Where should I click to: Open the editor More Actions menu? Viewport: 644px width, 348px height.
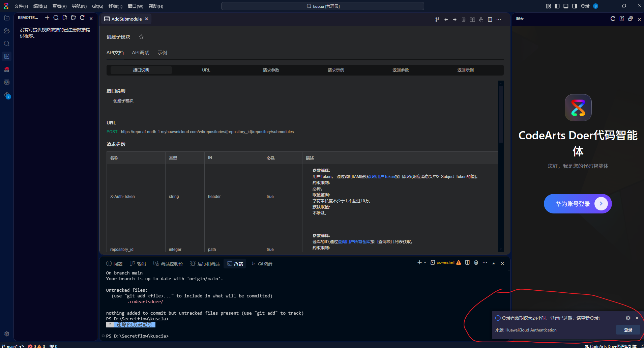click(499, 20)
